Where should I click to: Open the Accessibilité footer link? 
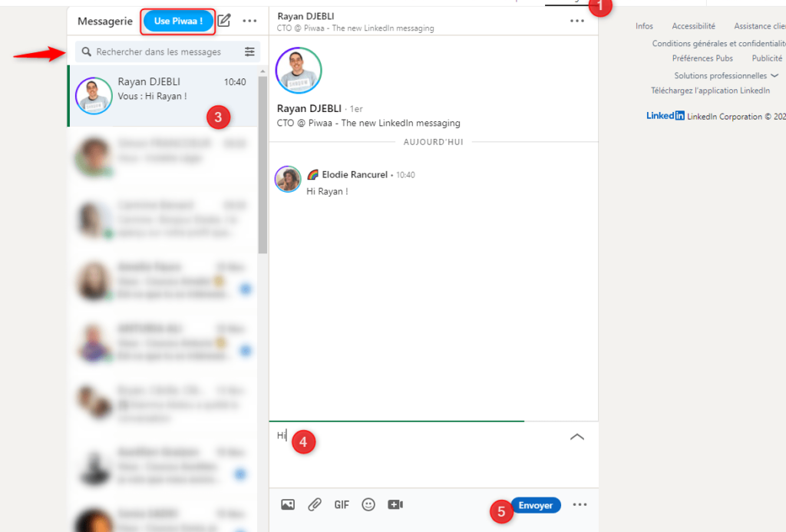point(693,26)
